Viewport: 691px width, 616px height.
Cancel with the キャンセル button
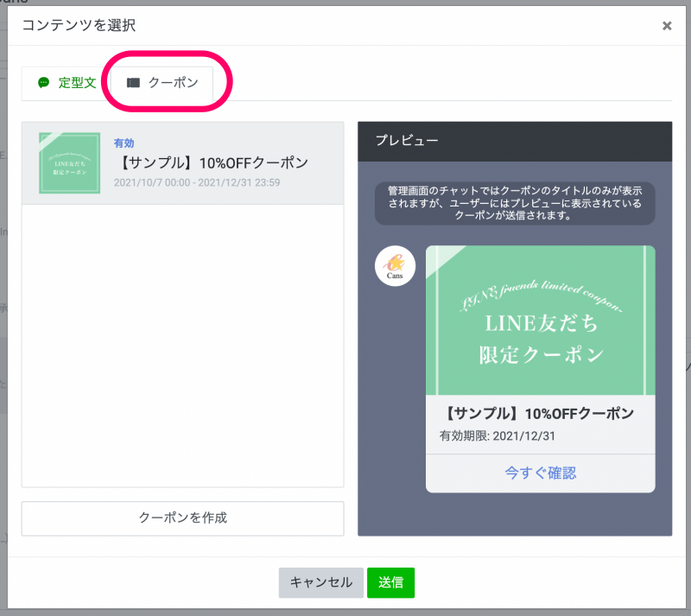point(320,582)
